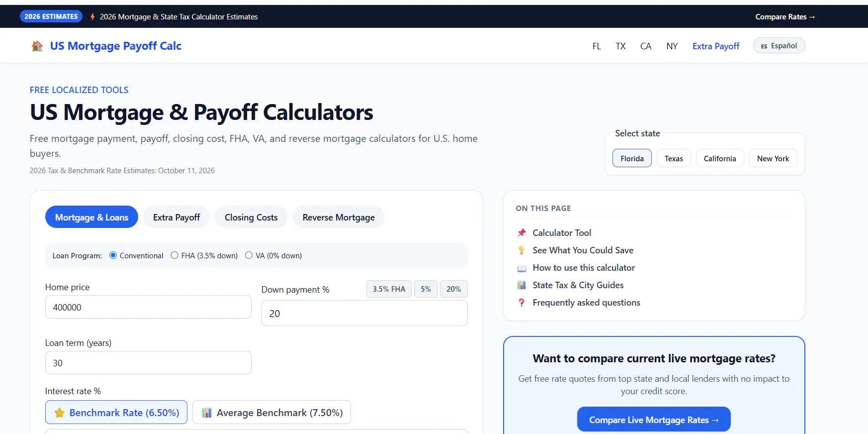The width and height of the screenshot is (868, 434).
Task: Switch to the Closing Costs tab
Action: point(251,217)
